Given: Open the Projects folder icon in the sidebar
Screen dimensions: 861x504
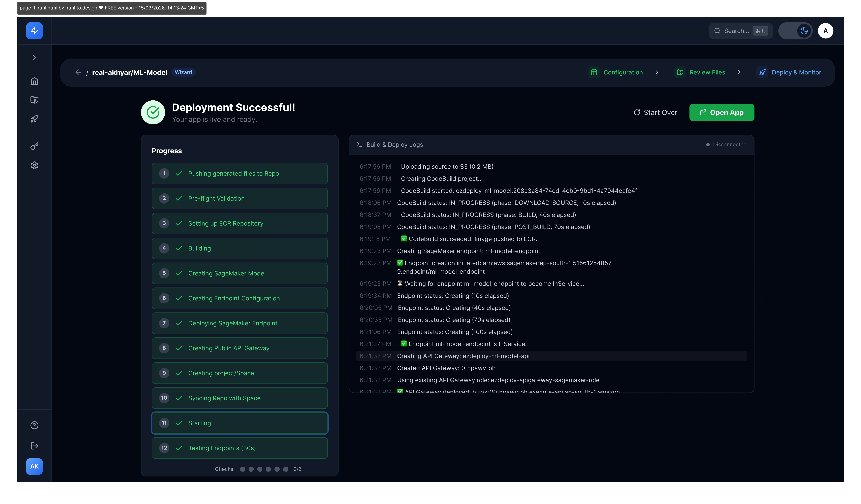Looking at the screenshot, I should click(34, 100).
